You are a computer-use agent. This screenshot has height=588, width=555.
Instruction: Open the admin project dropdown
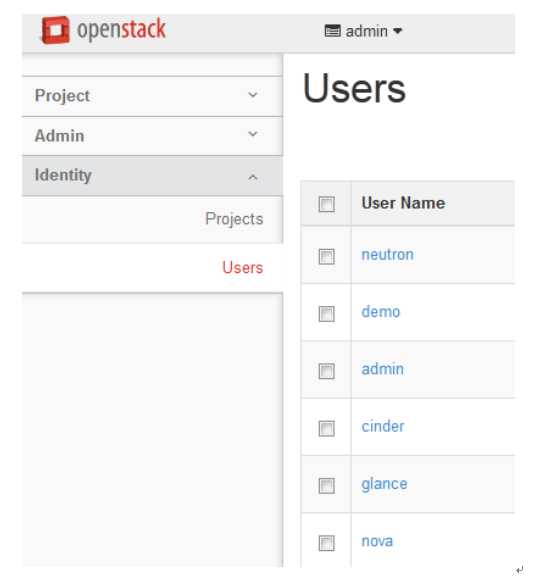(x=363, y=31)
